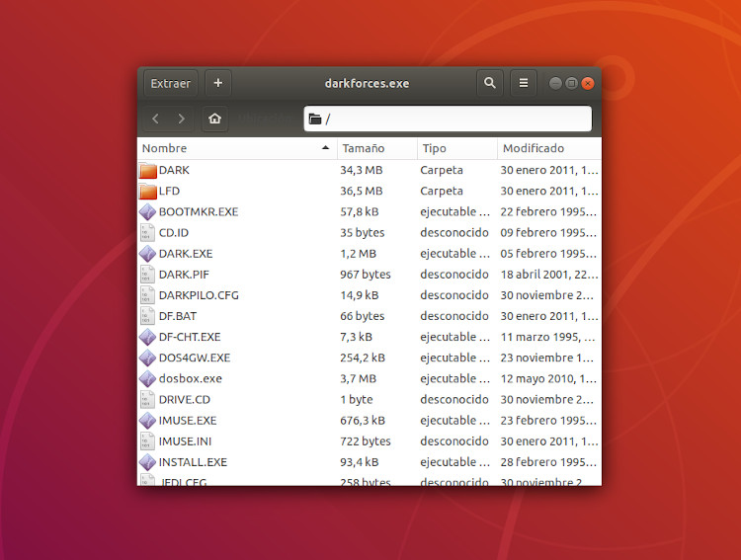This screenshot has height=560, width=741.
Task: Click the file name BOOTMKR.EXE
Action: pyautogui.click(x=199, y=211)
